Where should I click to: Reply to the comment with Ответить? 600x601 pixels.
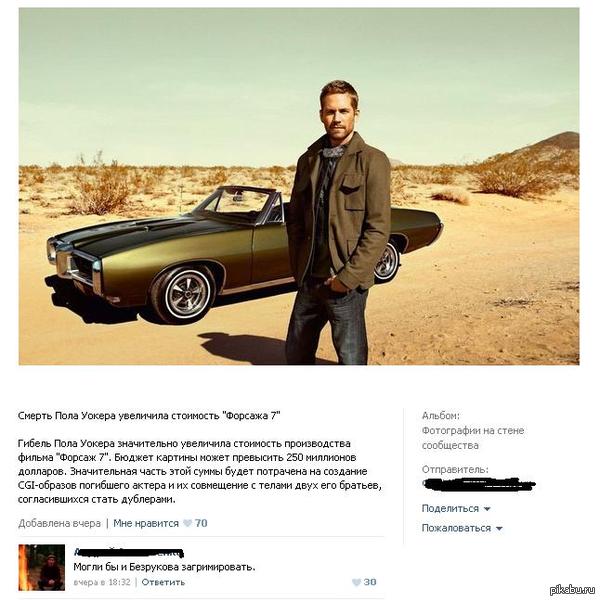[163, 582]
